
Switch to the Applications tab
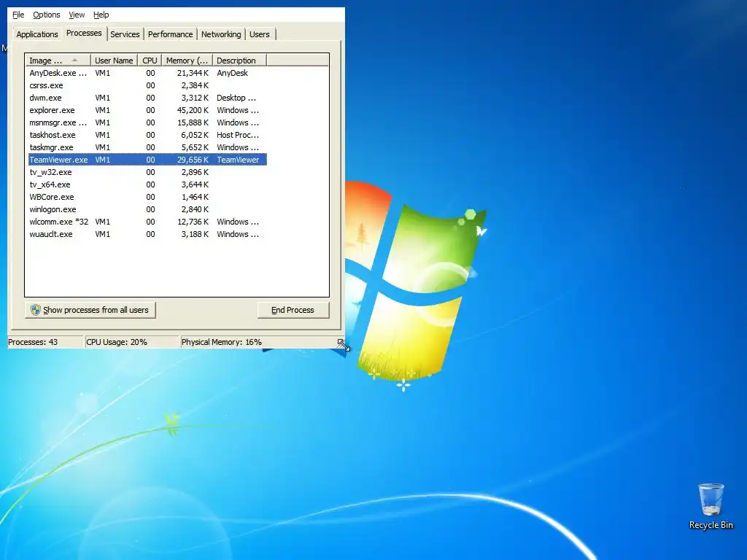[37, 34]
